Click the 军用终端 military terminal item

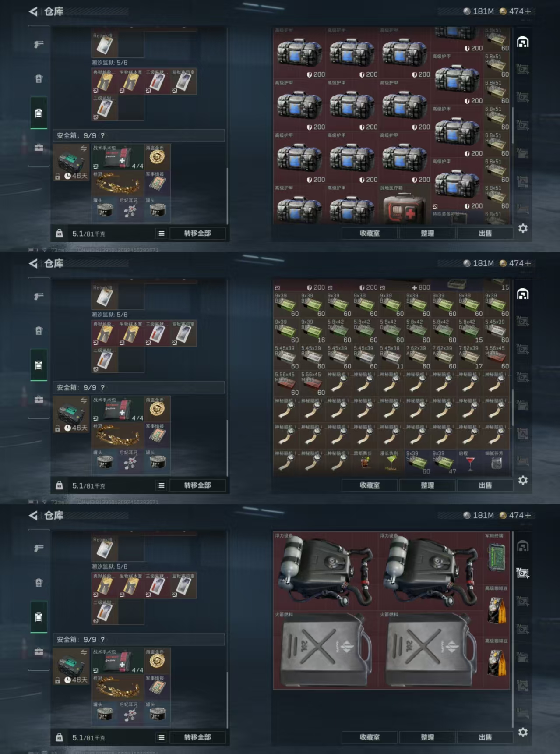tap(497, 558)
